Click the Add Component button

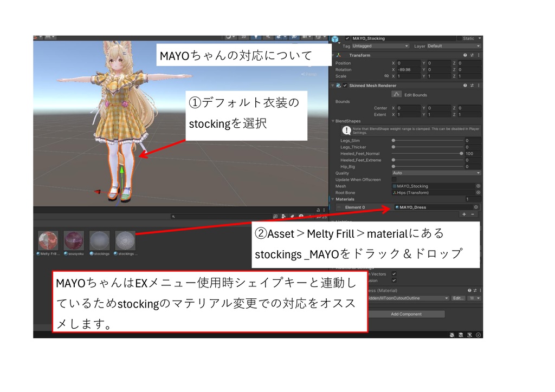[406, 314]
